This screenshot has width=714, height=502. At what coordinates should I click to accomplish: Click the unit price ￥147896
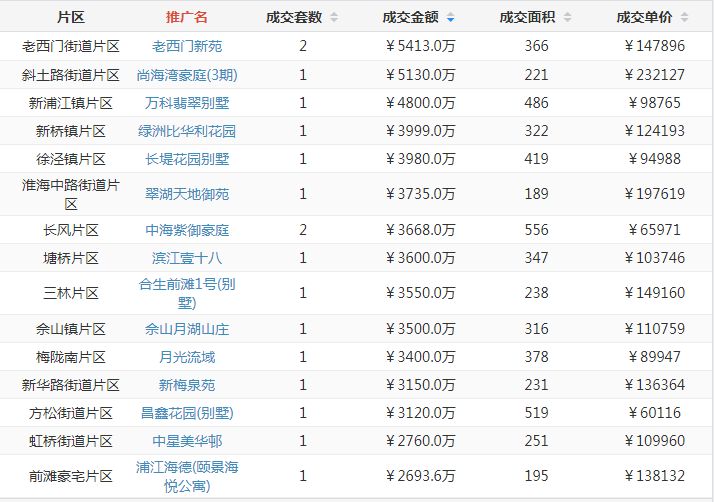tap(654, 46)
